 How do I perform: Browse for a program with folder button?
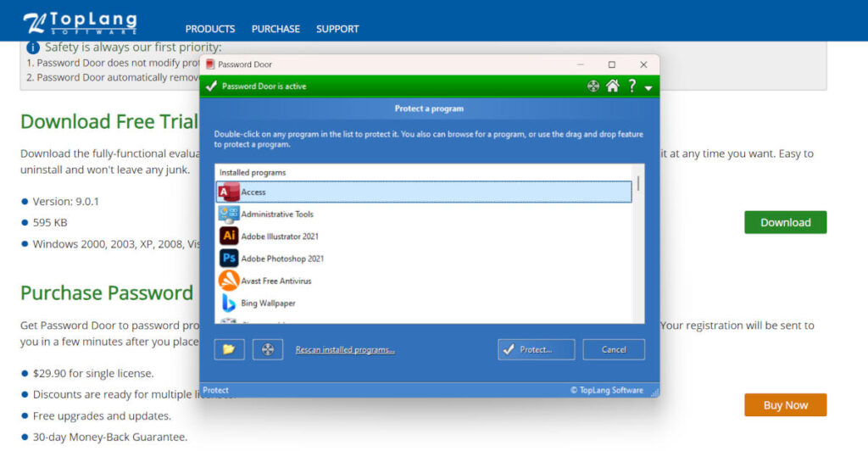229,349
